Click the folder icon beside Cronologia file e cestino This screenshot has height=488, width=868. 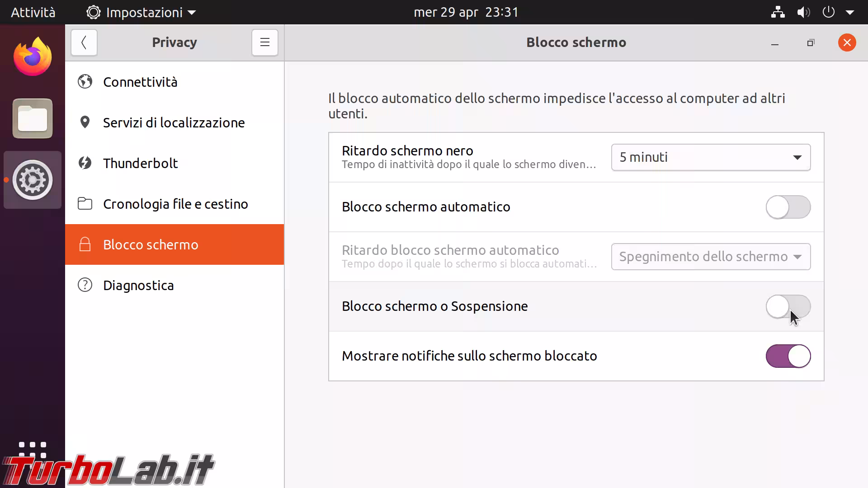[85, 204]
